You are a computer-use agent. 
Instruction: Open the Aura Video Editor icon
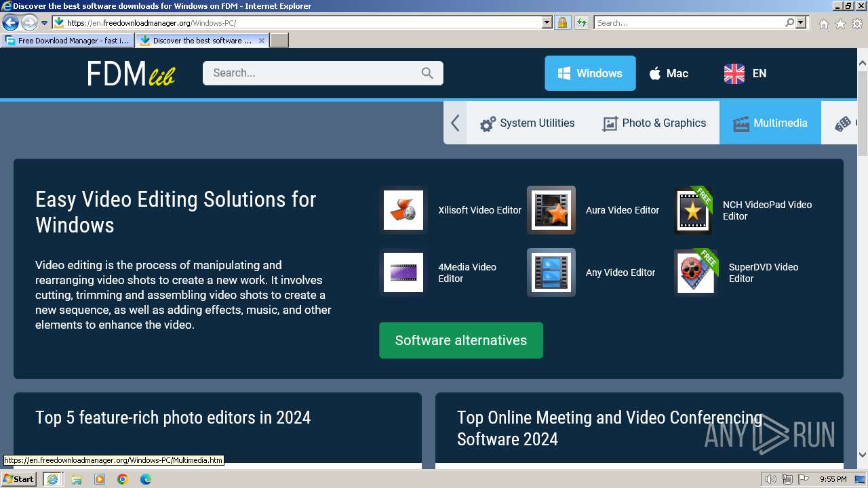[551, 210]
